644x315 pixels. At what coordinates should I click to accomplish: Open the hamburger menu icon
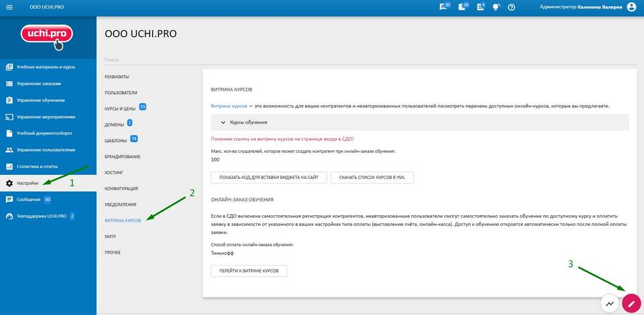tap(9, 7)
